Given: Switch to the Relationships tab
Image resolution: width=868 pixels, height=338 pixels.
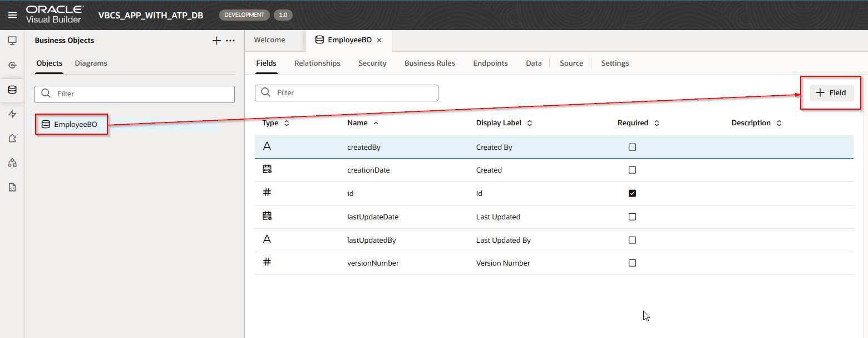Looking at the screenshot, I should (317, 63).
